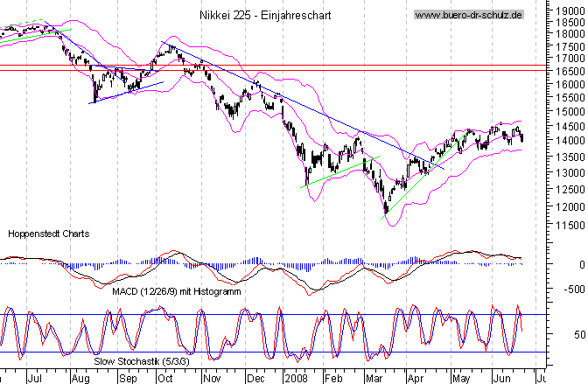Click the 19000 price axis label
The image size is (588, 384).
(x=565, y=12)
